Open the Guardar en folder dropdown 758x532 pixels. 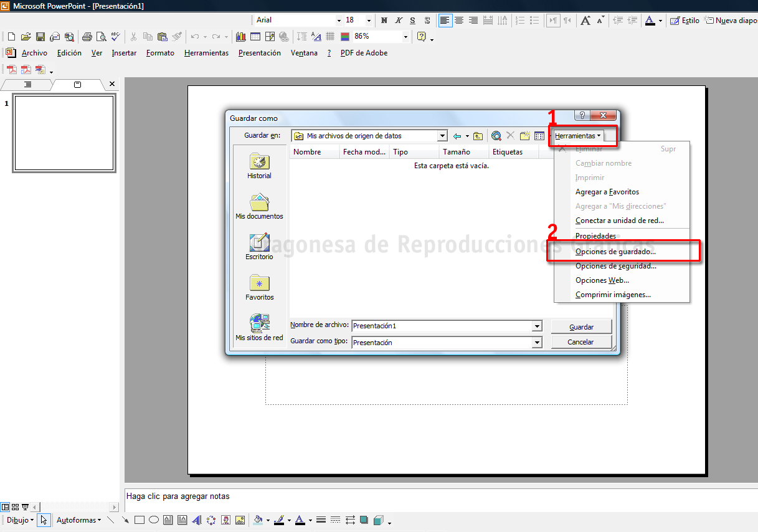[x=443, y=136]
